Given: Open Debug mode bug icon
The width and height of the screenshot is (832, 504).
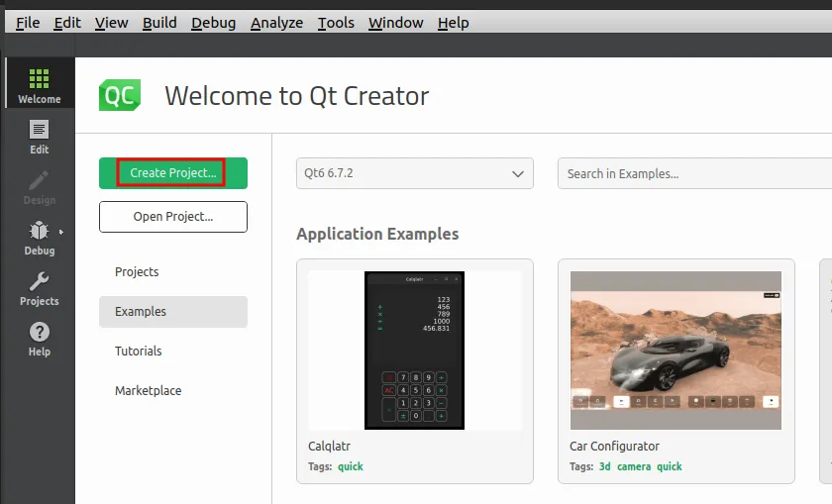Looking at the screenshot, I should [40, 231].
